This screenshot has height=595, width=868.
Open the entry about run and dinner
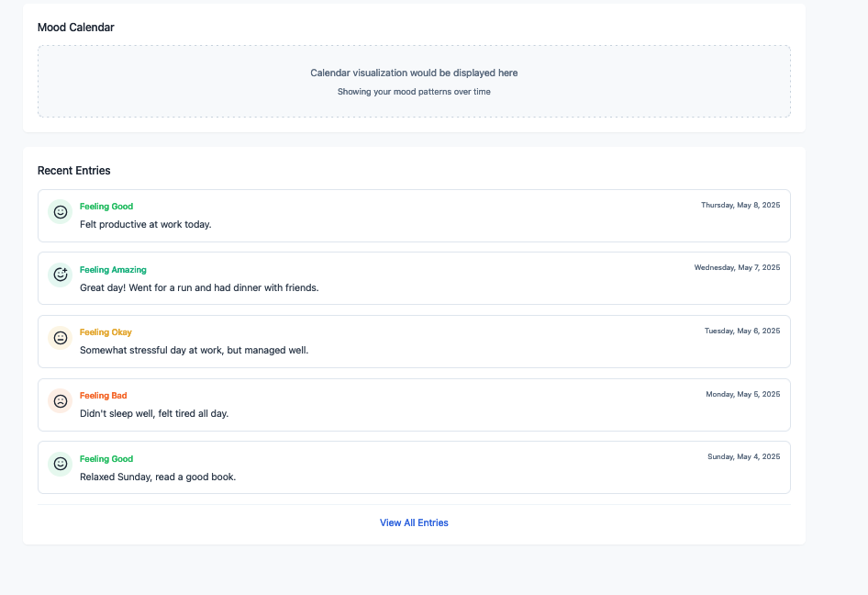[199, 287]
